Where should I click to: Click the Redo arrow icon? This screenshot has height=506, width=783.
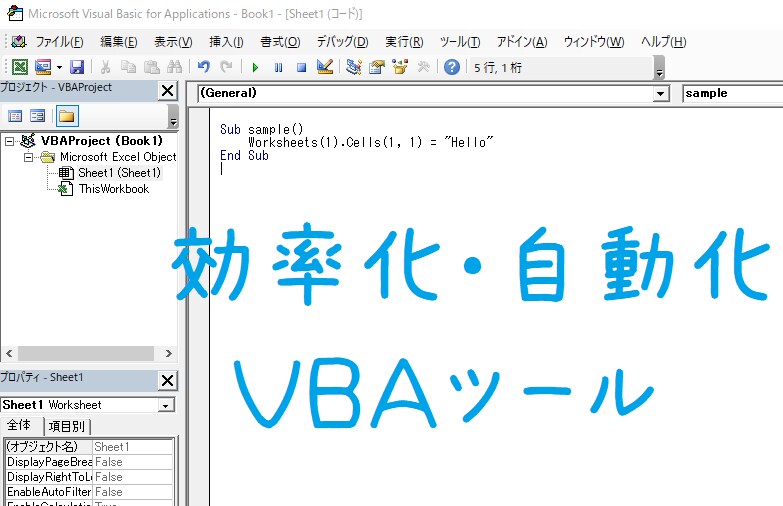[x=227, y=66]
